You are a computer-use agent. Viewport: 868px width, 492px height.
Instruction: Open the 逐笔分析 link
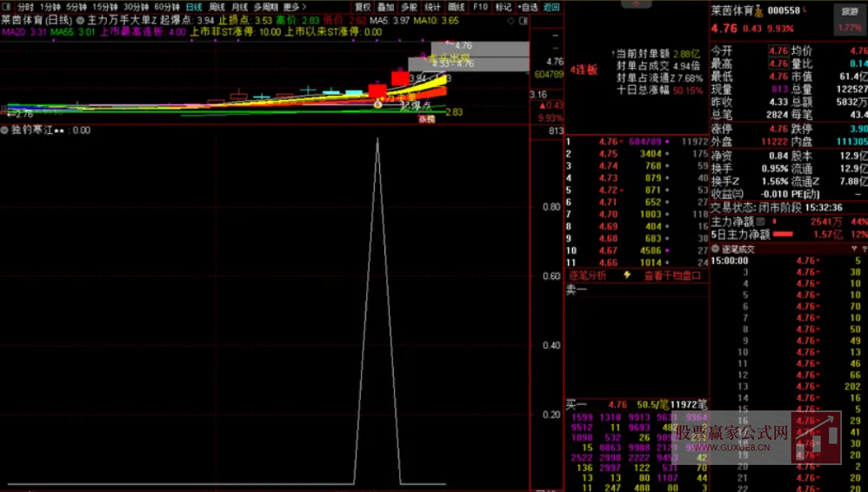pyautogui.click(x=587, y=276)
